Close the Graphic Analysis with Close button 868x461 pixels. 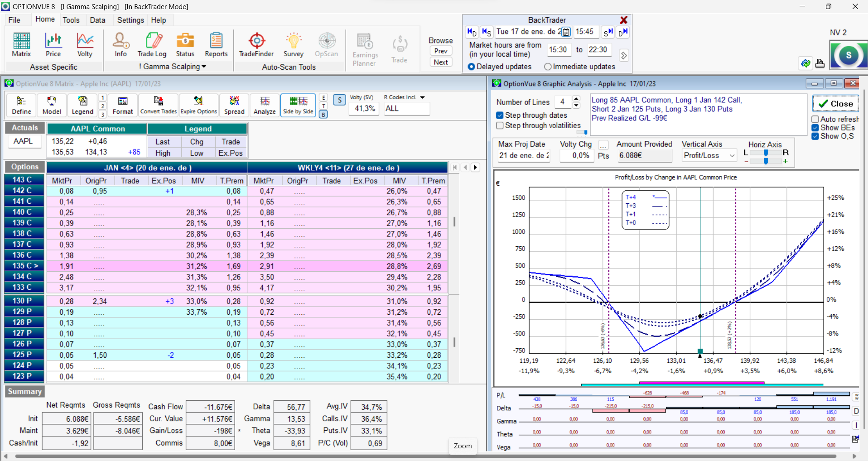[835, 104]
